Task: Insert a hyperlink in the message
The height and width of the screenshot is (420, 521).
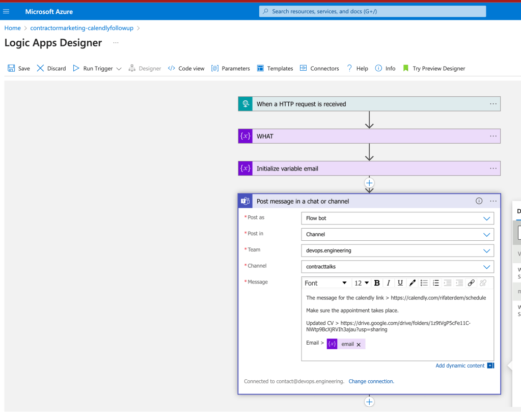Action: coord(471,283)
